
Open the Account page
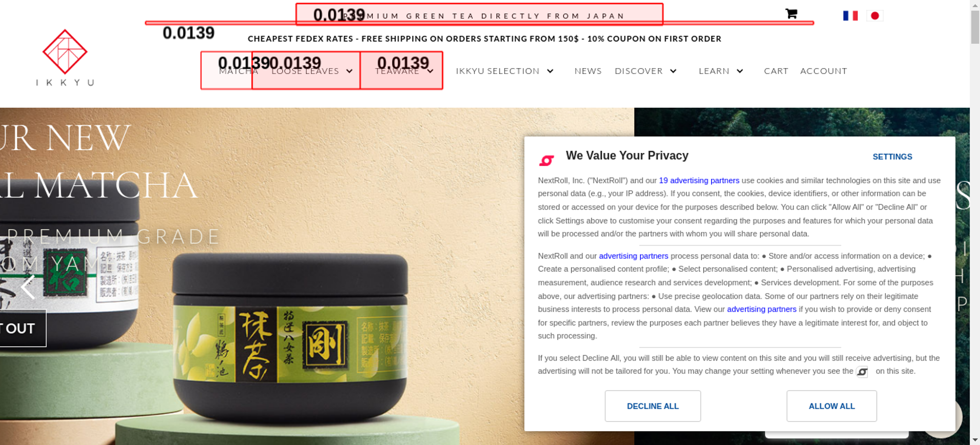coord(823,71)
